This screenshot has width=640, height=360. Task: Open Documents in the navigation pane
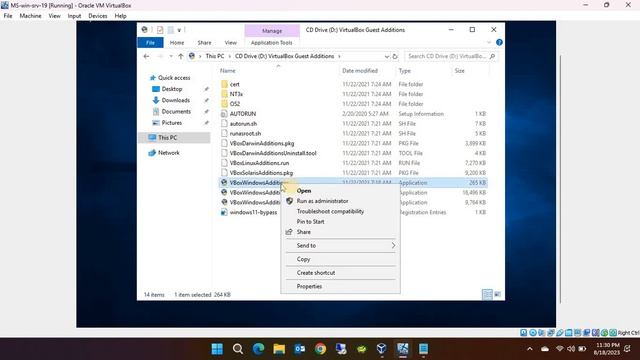[x=176, y=111]
